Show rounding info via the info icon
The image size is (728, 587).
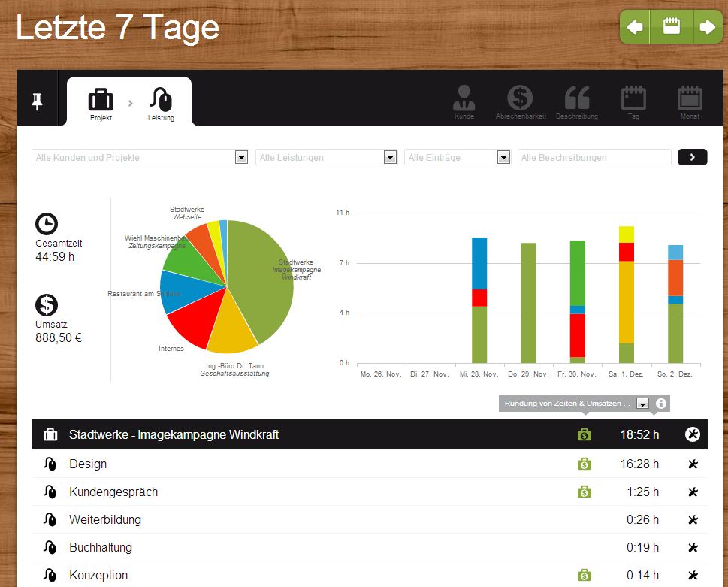[661, 404]
